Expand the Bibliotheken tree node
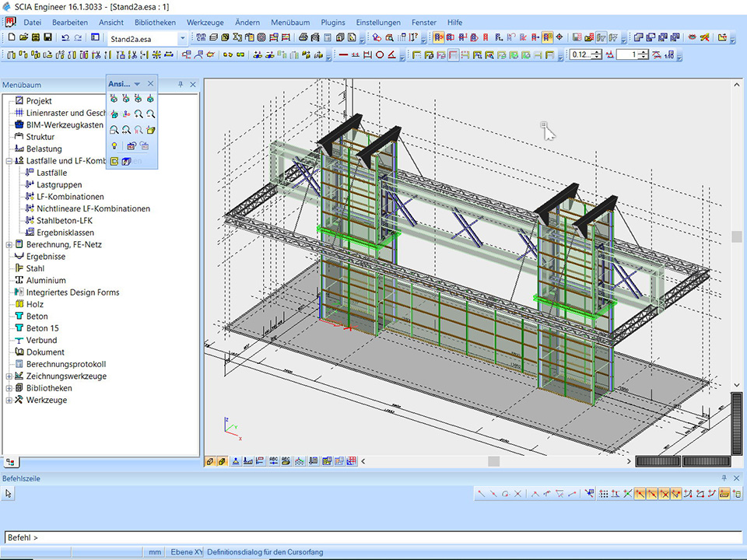This screenshot has width=747, height=560. click(x=9, y=388)
